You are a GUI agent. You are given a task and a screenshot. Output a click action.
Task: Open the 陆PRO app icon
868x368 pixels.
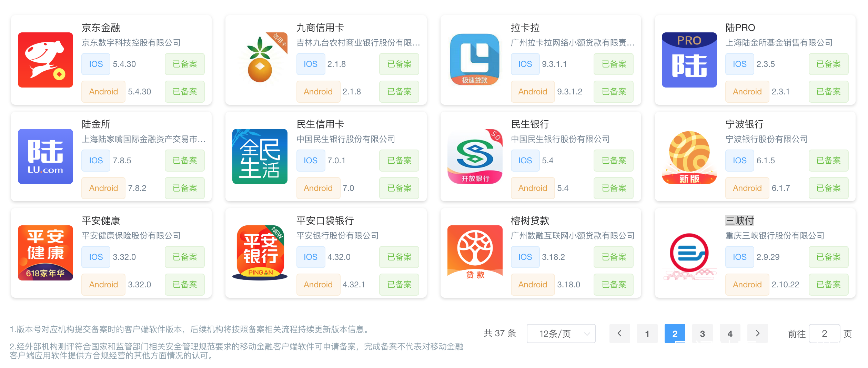[689, 60]
